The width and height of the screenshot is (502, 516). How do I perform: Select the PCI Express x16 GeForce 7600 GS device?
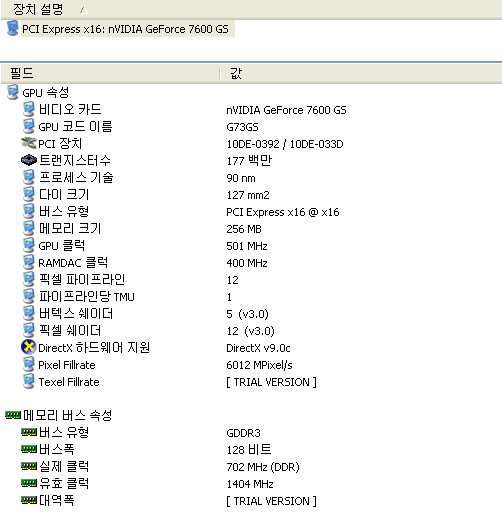click(x=125, y=29)
